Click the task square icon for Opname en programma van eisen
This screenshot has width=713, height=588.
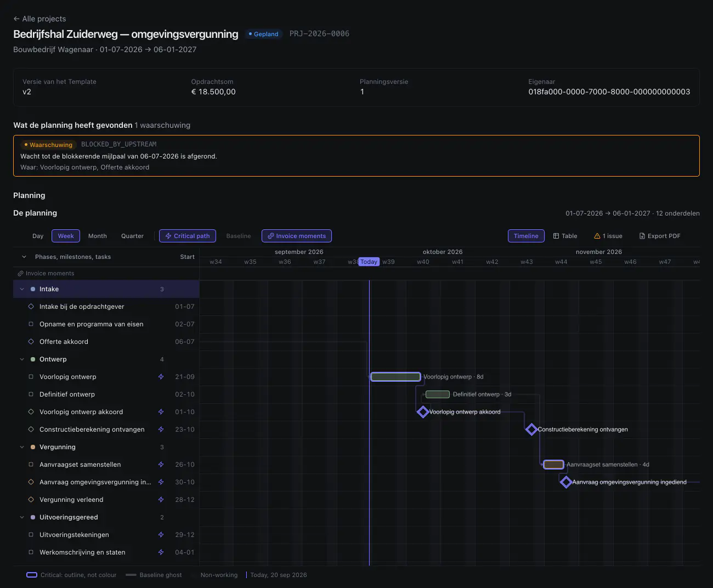(31, 324)
